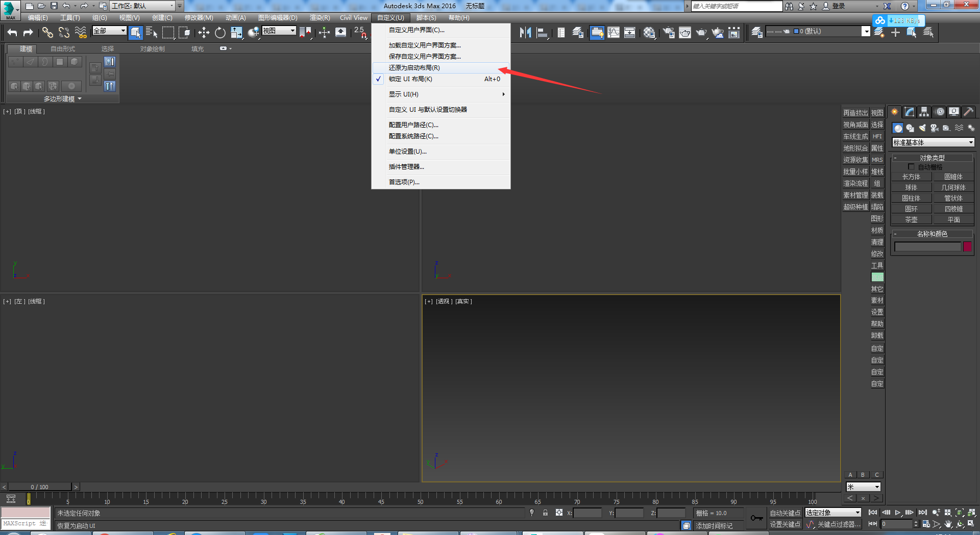Open the 全部 selection filter dropdown
Image resolution: width=980 pixels, height=535 pixels.
109,31
